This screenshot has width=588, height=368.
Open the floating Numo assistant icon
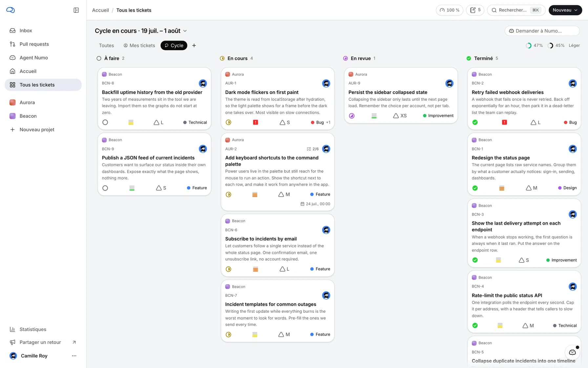point(572,352)
